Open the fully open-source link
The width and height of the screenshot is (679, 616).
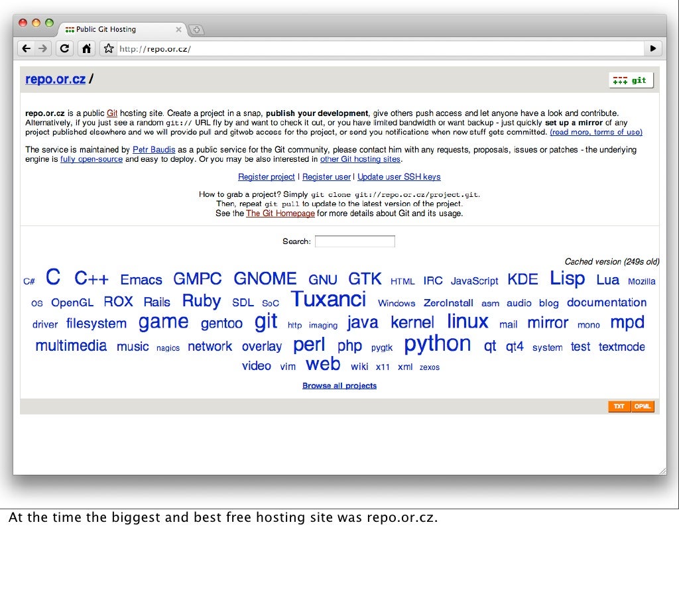pyautogui.click(x=92, y=159)
